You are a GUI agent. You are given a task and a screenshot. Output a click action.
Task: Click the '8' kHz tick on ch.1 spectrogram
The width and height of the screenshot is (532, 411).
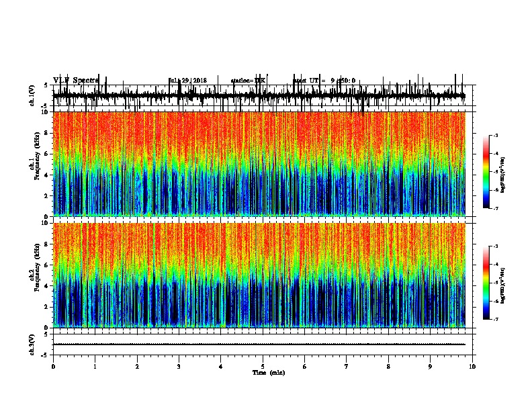coord(46,133)
